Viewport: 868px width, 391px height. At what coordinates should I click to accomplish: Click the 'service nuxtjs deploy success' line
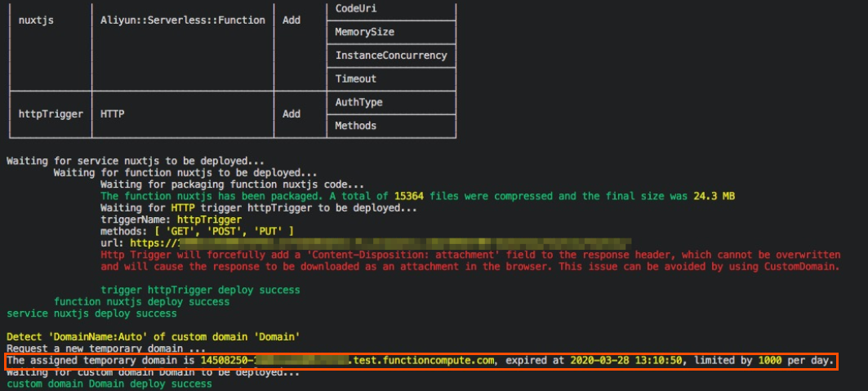91,313
